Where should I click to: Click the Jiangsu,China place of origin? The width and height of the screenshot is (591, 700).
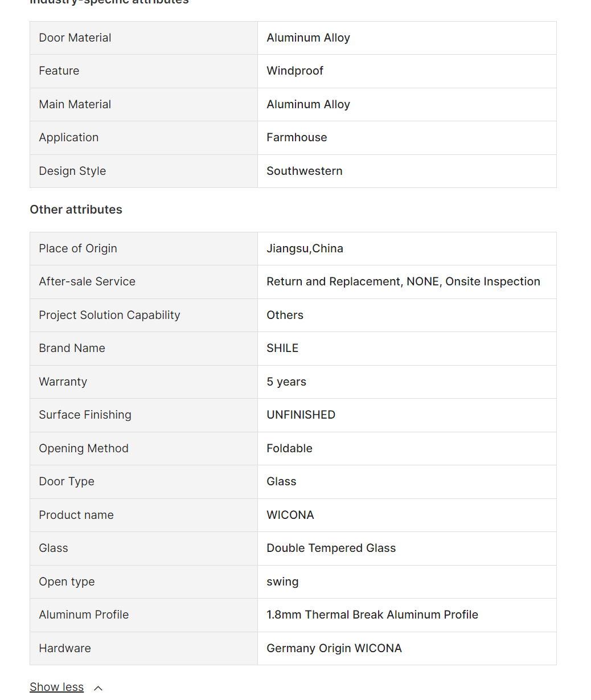click(305, 248)
